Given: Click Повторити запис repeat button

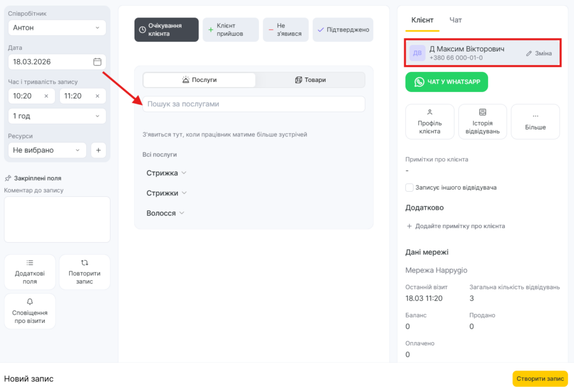Looking at the screenshot, I should pyautogui.click(x=85, y=272).
